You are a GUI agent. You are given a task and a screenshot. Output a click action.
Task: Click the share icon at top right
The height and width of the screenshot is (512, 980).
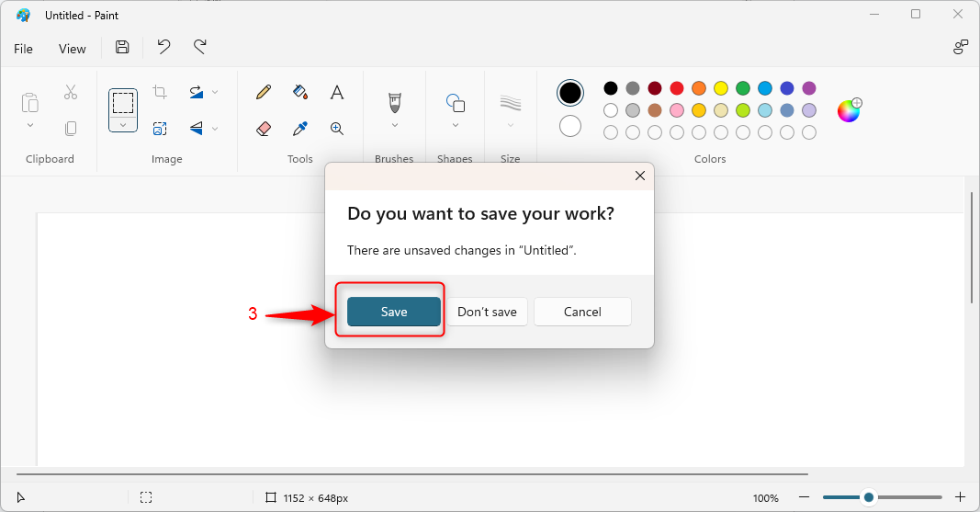pyautogui.click(x=961, y=48)
